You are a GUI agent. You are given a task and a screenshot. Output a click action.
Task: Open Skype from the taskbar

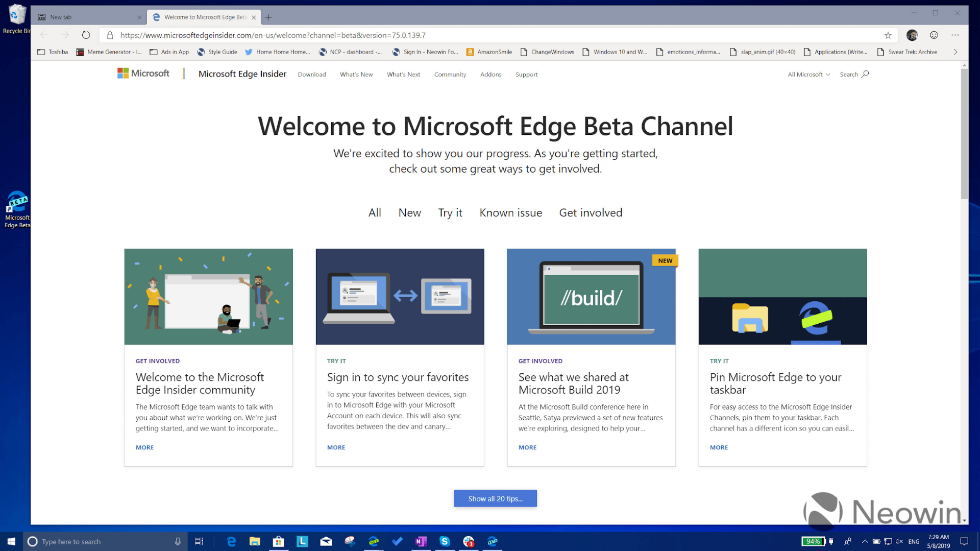[x=445, y=541]
